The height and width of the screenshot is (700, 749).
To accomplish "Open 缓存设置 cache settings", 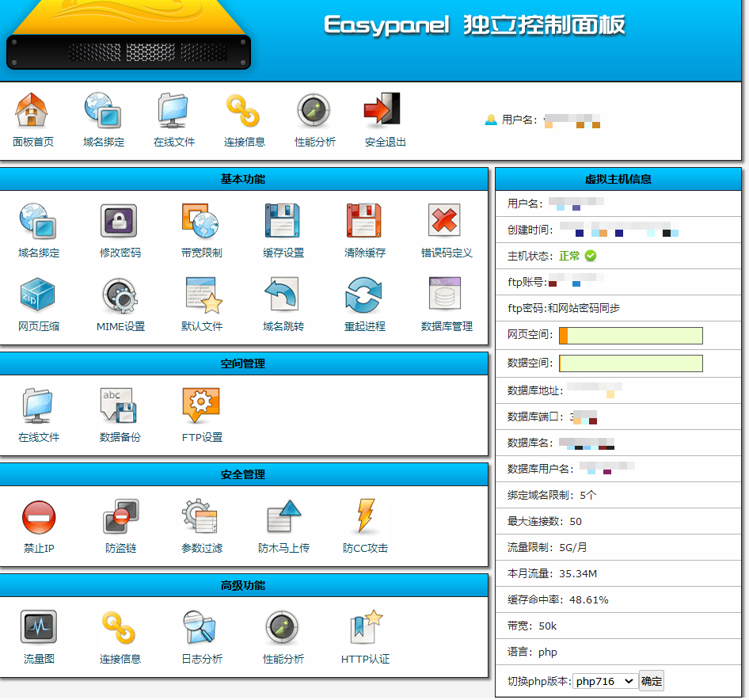I will point(283,222).
